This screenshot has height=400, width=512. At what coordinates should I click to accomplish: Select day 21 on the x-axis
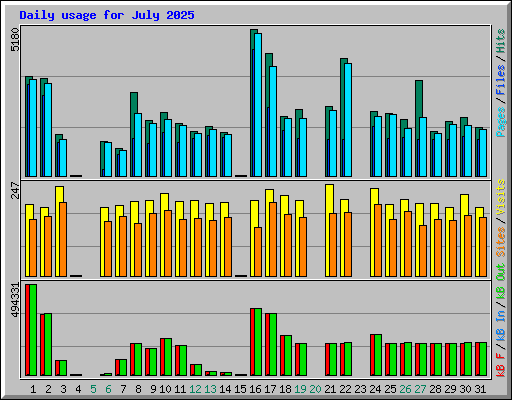pos(330,389)
